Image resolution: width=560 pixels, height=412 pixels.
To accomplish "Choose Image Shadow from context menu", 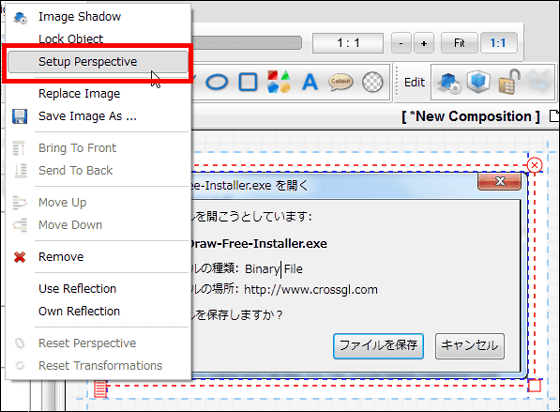I will (x=98, y=17).
